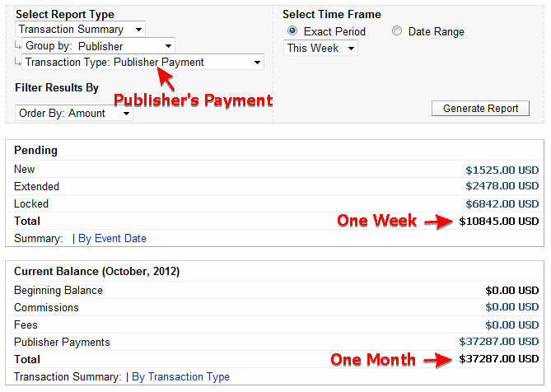Click the Commissions amount $0.00 USD
This screenshot has width=551, height=392.
point(512,307)
